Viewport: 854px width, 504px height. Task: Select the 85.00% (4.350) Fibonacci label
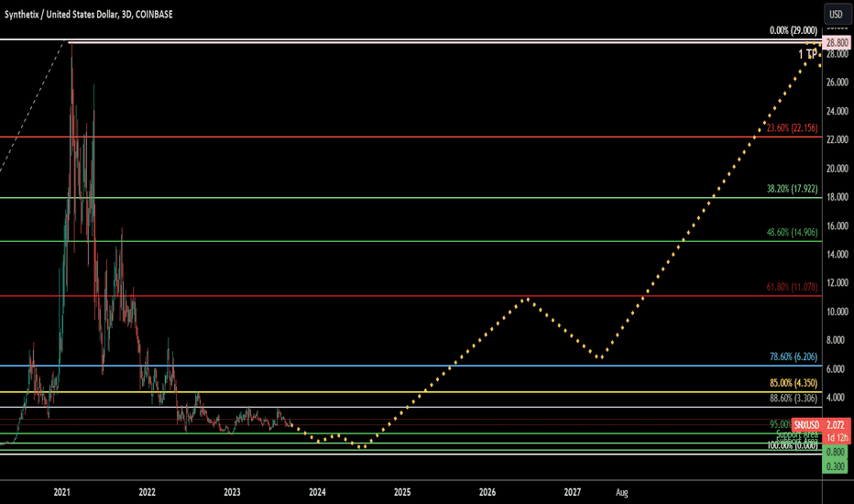coord(793,383)
